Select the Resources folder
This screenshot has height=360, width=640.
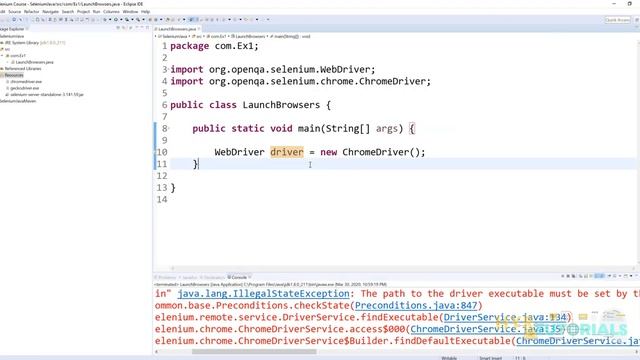coord(12,75)
